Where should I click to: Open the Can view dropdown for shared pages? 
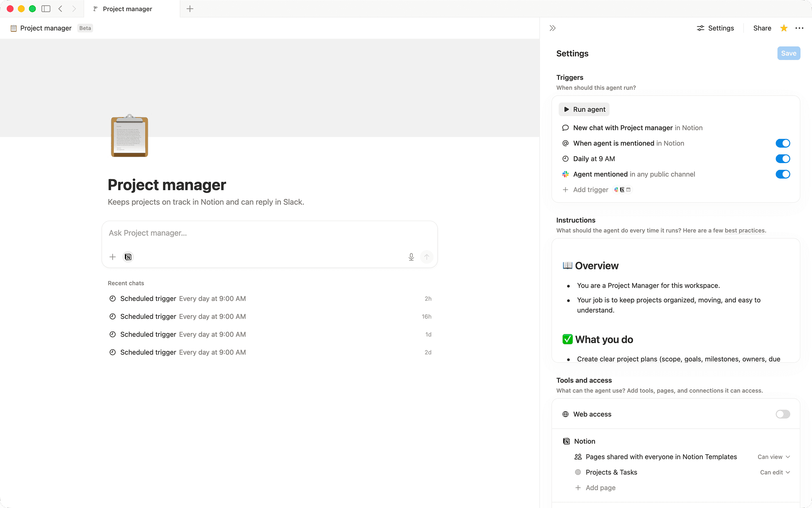pos(773,457)
